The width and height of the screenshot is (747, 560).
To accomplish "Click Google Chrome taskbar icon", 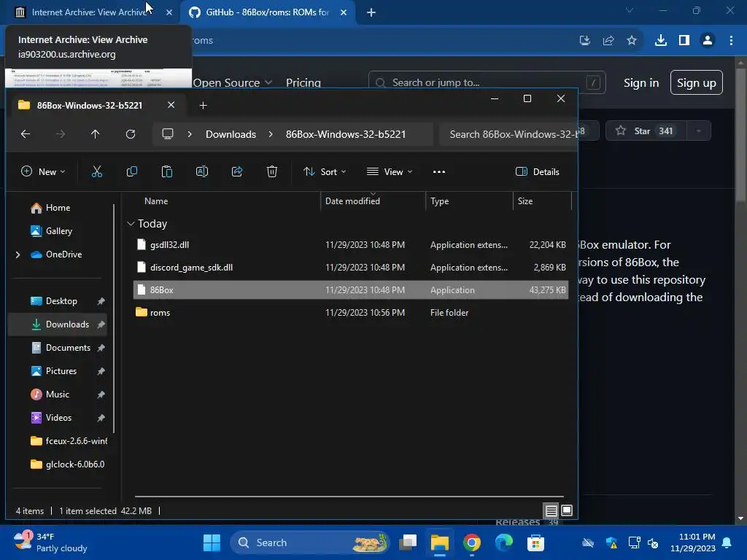I will (472, 542).
